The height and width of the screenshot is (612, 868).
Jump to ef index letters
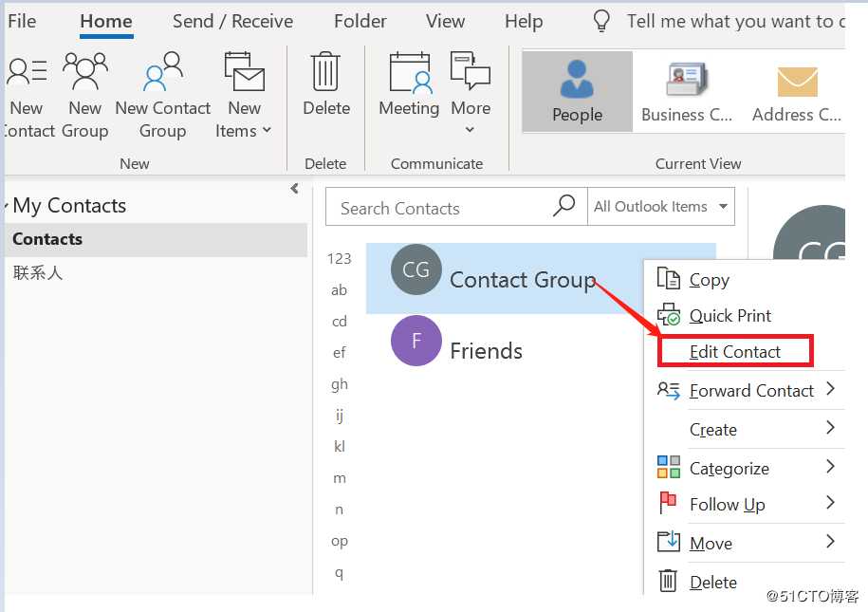(339, 352)
